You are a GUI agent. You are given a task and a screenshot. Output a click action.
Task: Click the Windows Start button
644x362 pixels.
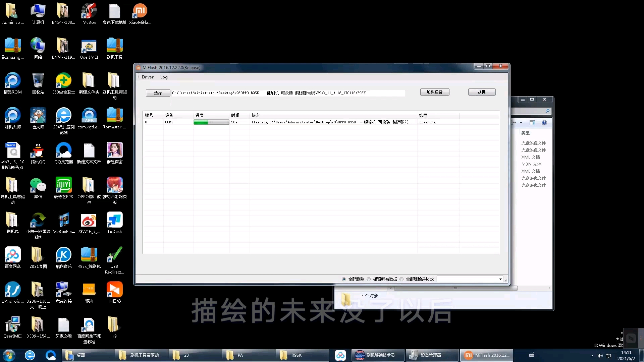[9, 355]
